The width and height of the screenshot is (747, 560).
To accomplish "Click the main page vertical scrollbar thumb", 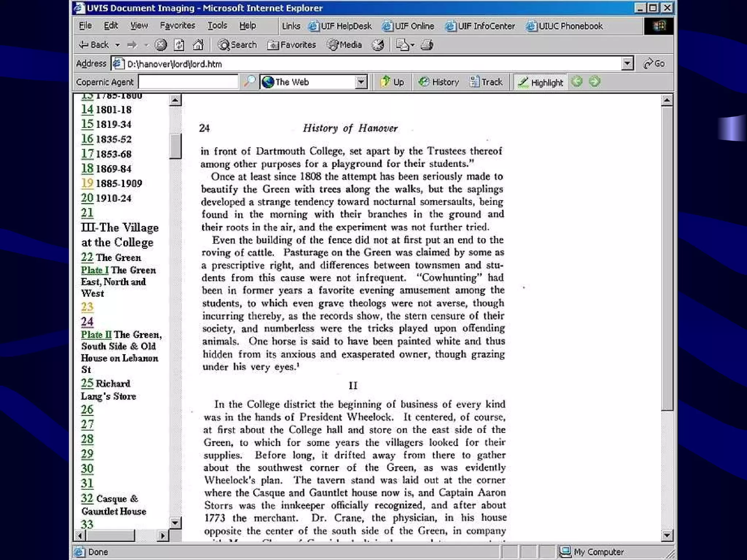I will pyautogui.click(x=667, y=258).
